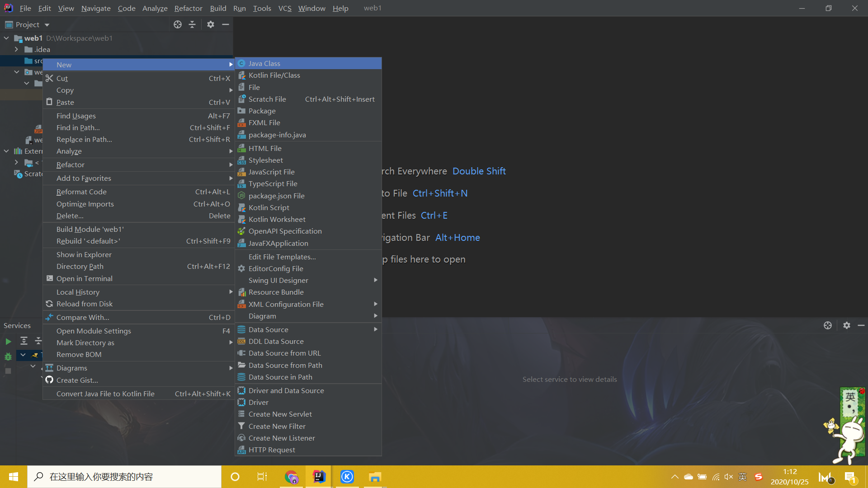Create a new Package

click(x=308, y=111)
